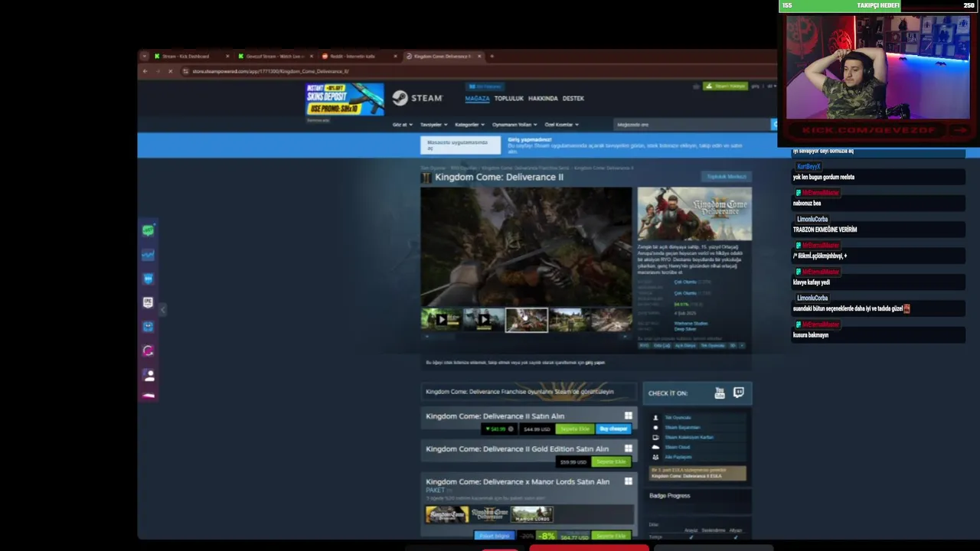Click the green Steam'i Yükleyin button

[x=725, y=86]
